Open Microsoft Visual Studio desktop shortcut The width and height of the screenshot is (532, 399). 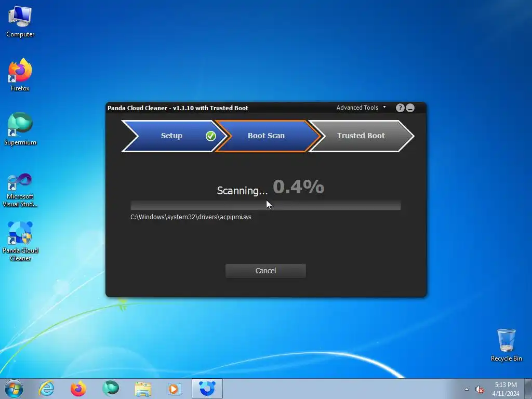(x=20, y=190)
